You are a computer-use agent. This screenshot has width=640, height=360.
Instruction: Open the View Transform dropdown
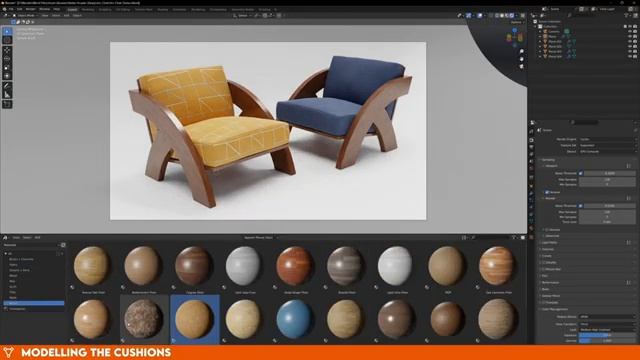tap(607, 324)
